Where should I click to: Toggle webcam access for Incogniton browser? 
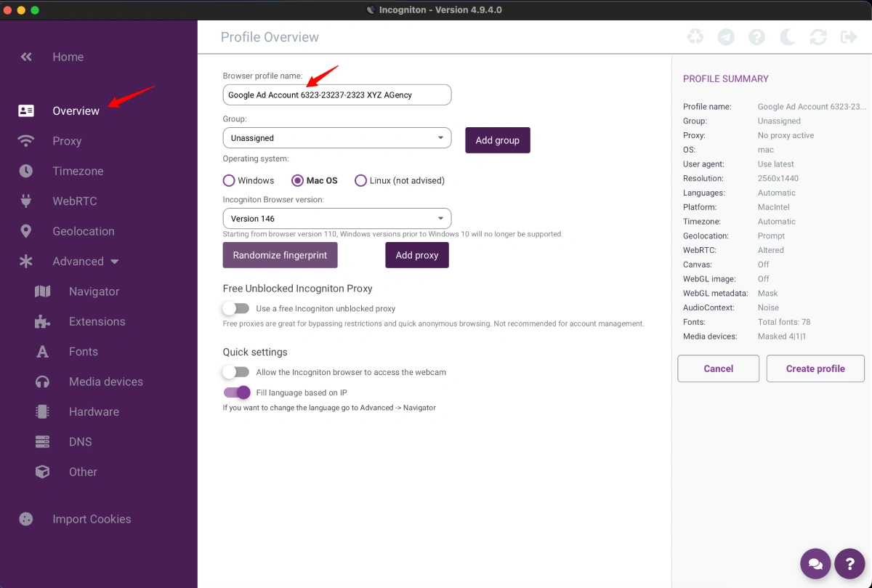(x=236, y=372)
